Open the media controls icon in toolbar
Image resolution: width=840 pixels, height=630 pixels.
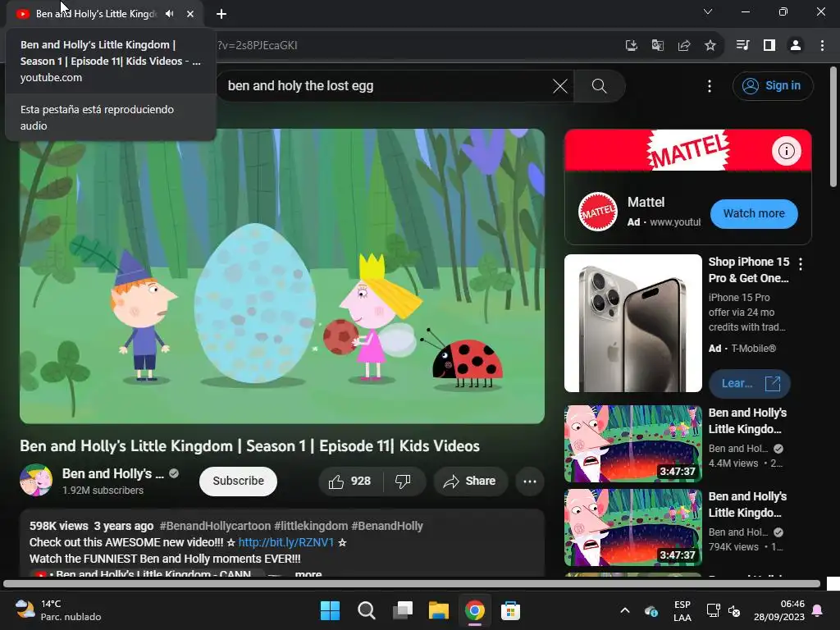click(x=742, y=46)
